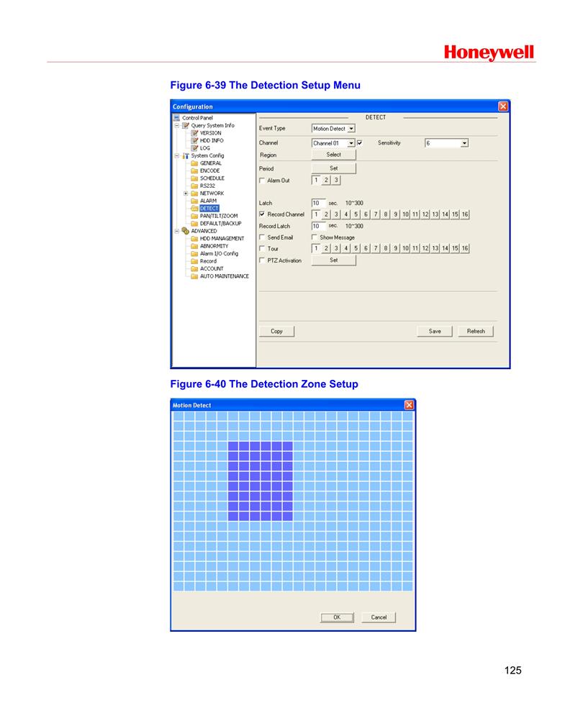Select the ENCODE tree label
588x713 pixels.
pos(209,171)
